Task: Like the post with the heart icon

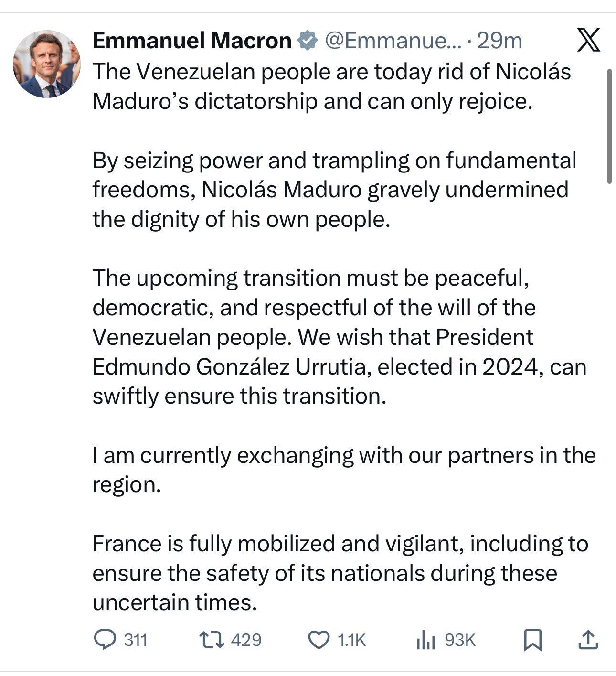Action: click(x=319, y=640)
